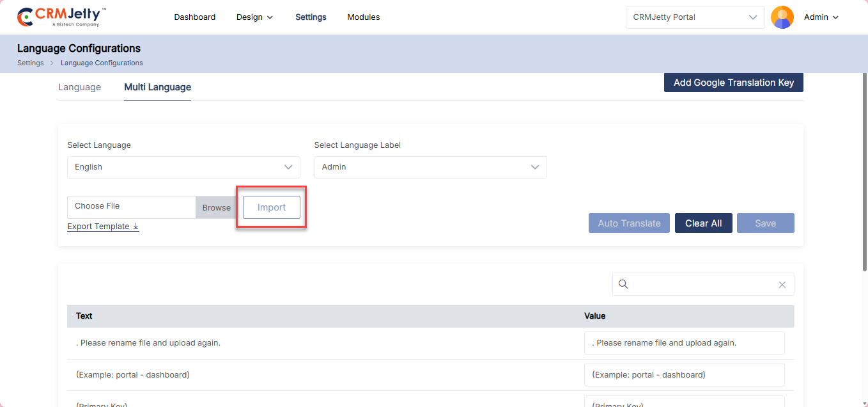
Task: Click the breadcrumb separator arrow icon
Action: pyautogui.click(x=52, y=63)
